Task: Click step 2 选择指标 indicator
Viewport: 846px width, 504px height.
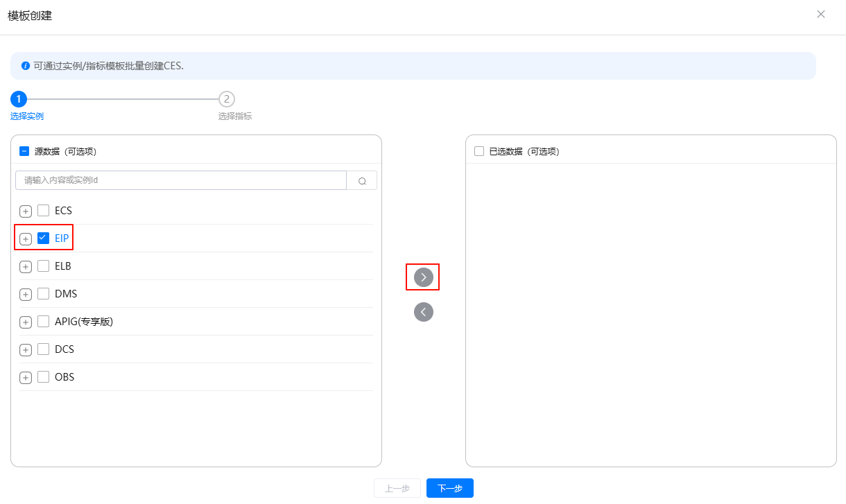Action: [x=226, y=99]
